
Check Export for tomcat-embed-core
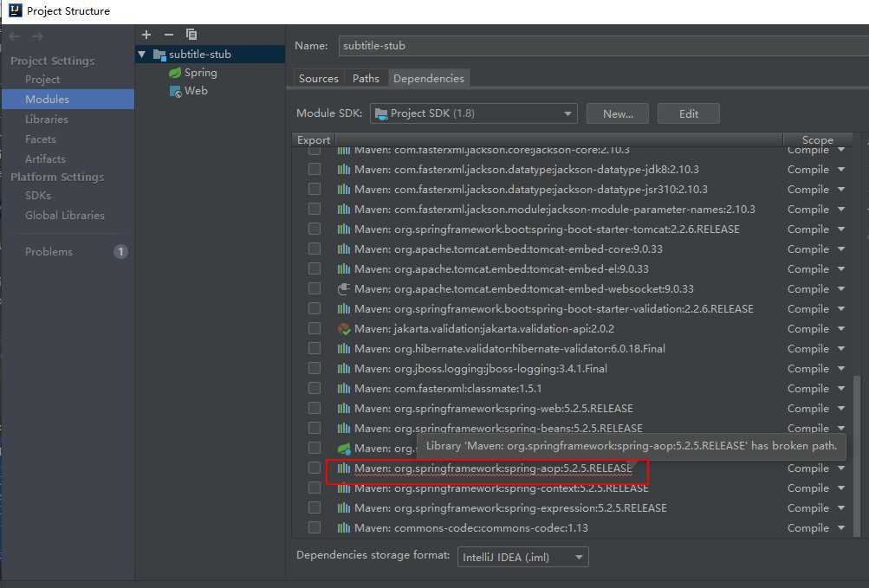[x=315, y=249]
